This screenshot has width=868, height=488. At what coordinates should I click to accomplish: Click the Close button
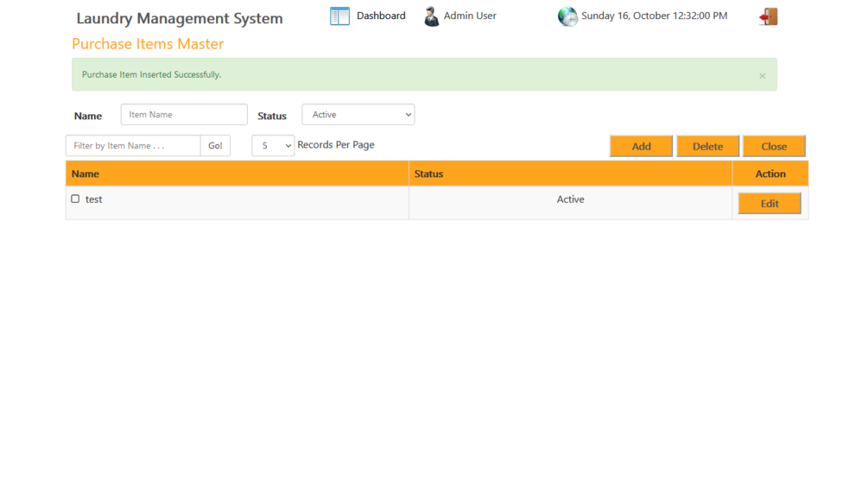click(x=774, y=146)
